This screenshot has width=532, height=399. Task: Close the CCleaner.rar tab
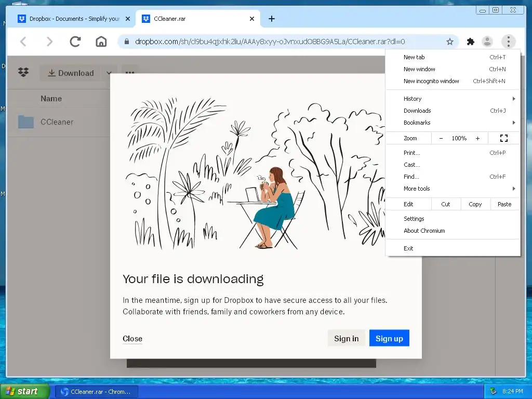point(252,19)
